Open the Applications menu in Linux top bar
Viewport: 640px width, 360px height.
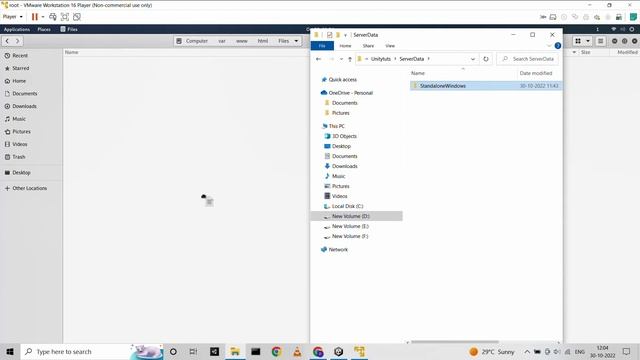17,29
